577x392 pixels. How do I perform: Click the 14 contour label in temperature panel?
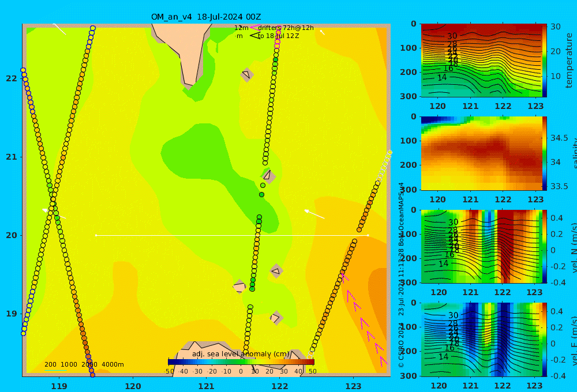coord(442,77)
